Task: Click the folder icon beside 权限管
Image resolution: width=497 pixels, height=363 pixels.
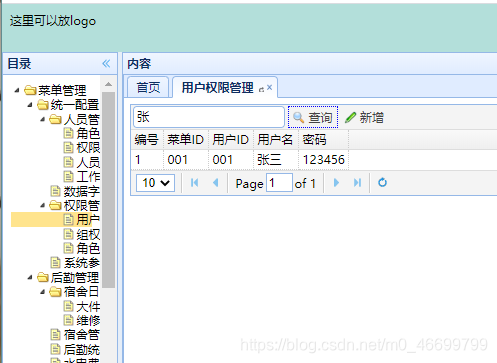Action: (55, 205)
